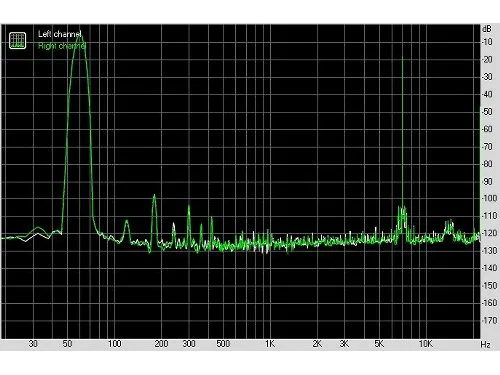Click the dB unit label on the axis
The width and height of the screenshot is (500, 375).
tap(487, 29)
